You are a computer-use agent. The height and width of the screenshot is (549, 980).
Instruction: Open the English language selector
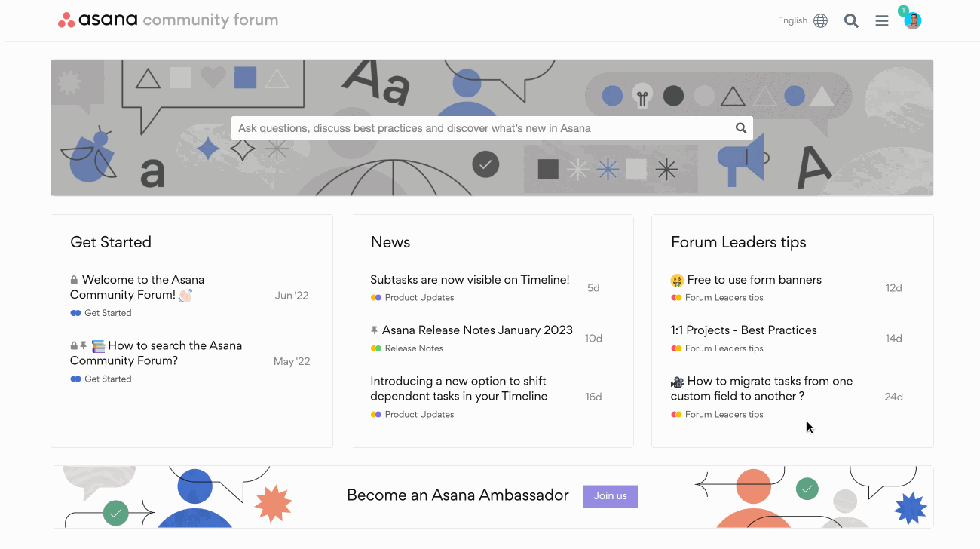click(x=791, y=20)
